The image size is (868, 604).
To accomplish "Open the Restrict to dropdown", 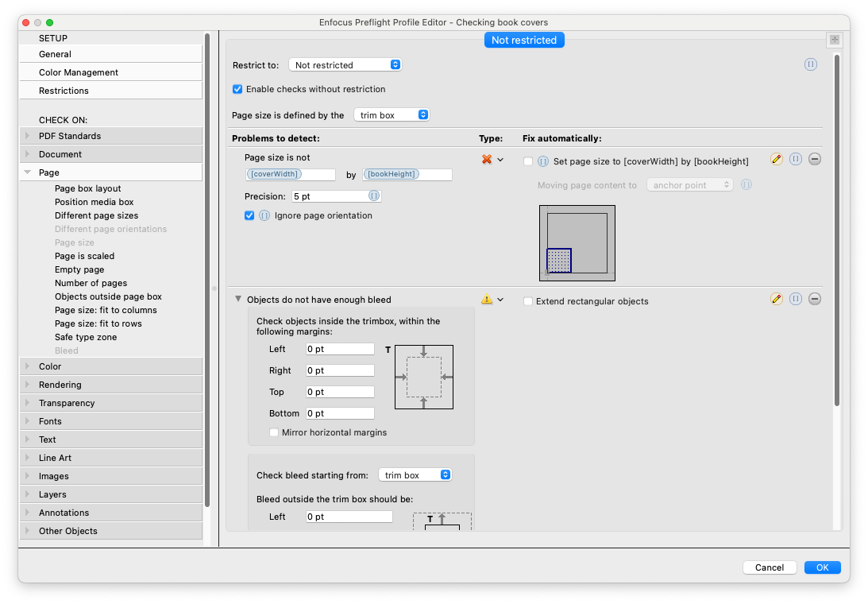I will 345,65.
